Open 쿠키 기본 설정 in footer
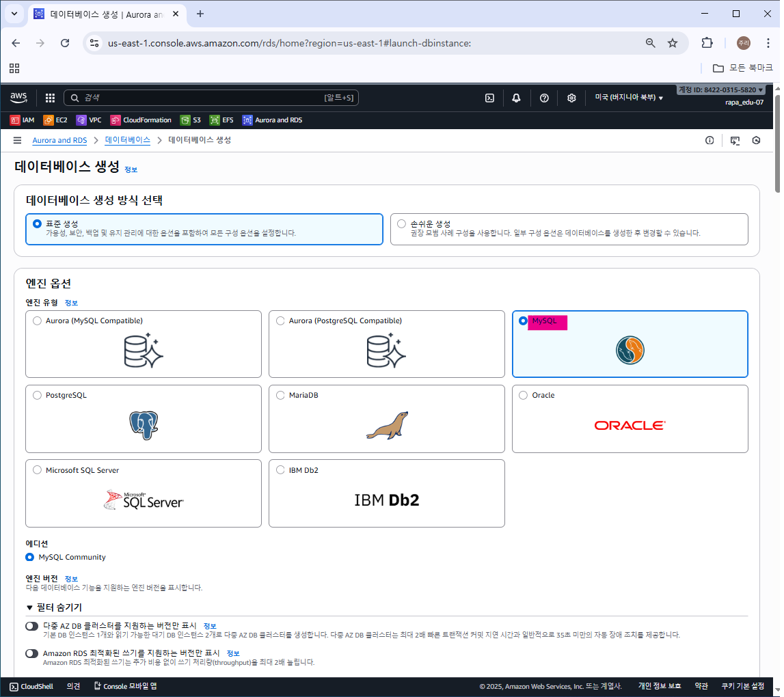 (742, 687)
